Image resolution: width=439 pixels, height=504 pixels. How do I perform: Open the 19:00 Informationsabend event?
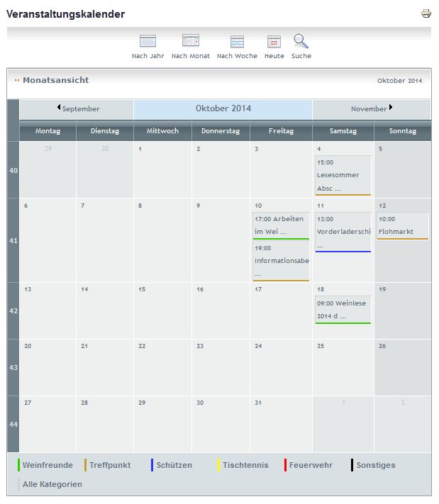(x=281, y=260)
